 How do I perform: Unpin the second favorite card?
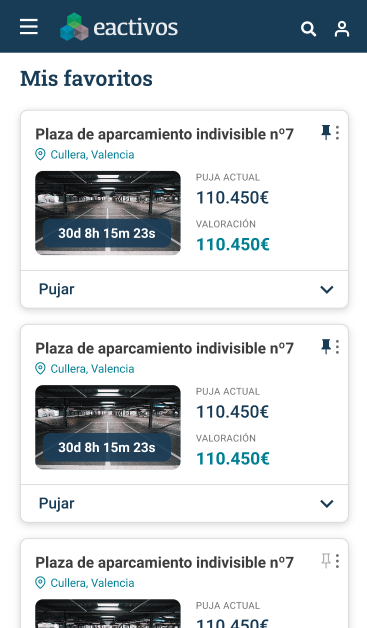[326, 347]
